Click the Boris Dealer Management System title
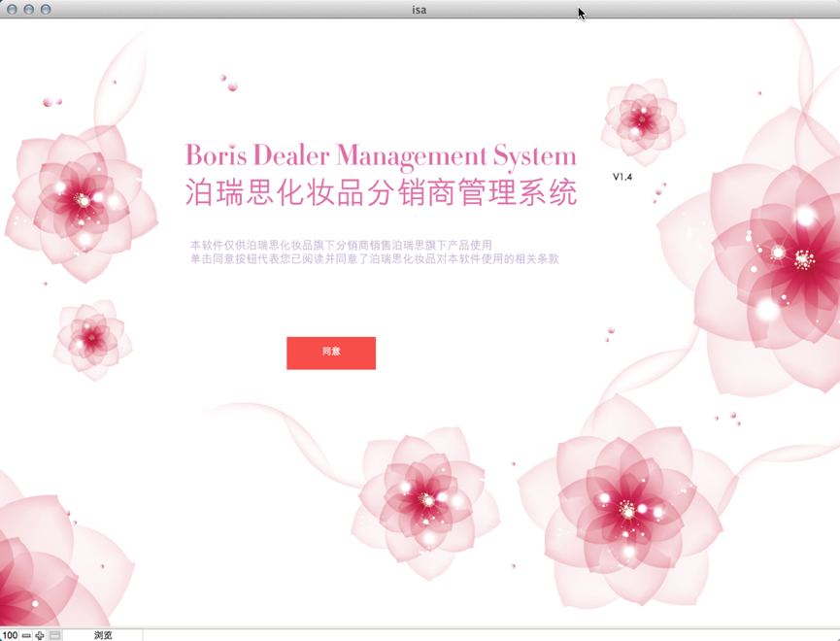 (381, 155)
